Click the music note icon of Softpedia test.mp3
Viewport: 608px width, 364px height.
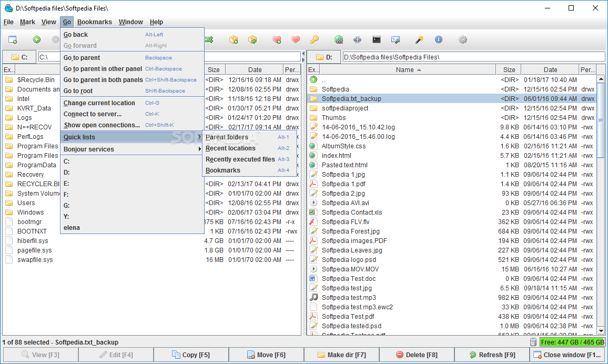(313, 297)
